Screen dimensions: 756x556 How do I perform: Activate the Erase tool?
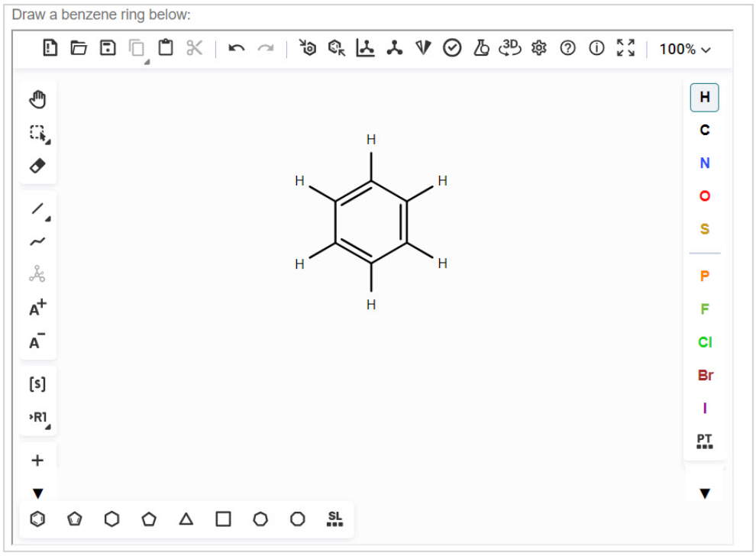coord(38,165)
